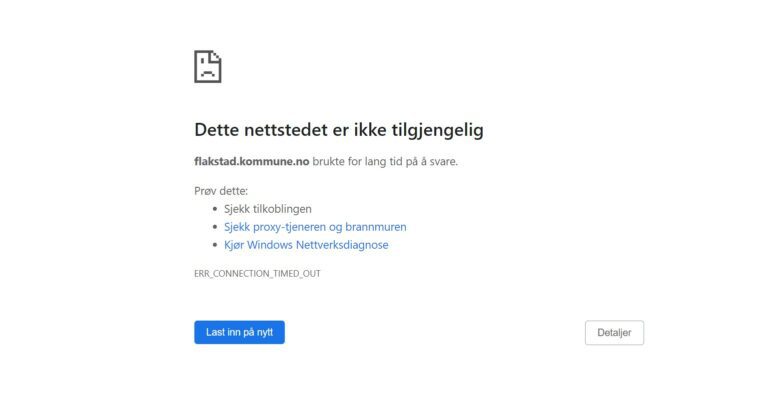Show error details with Detaljer button
768x408 pixels.
coord(614,333)
